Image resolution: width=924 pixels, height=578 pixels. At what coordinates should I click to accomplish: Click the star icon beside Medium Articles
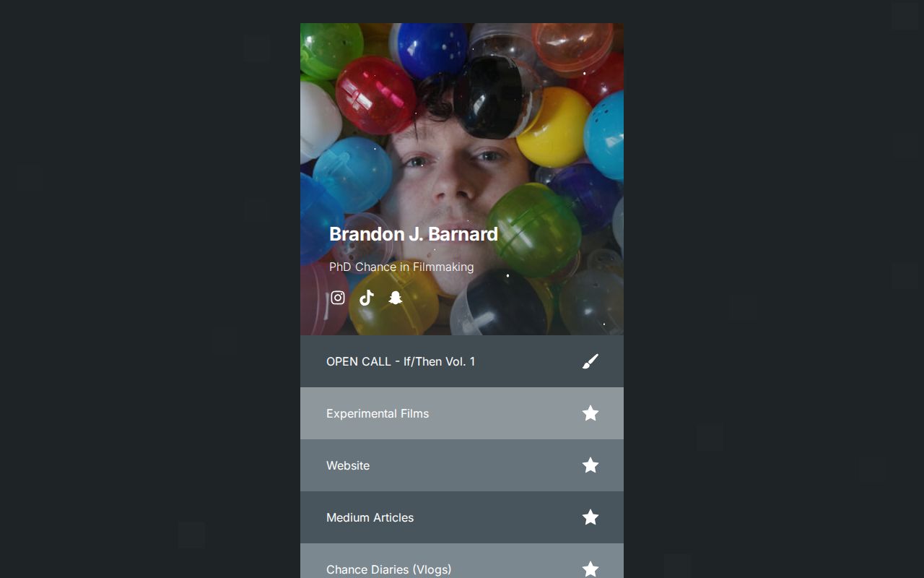tap(590, 517)
